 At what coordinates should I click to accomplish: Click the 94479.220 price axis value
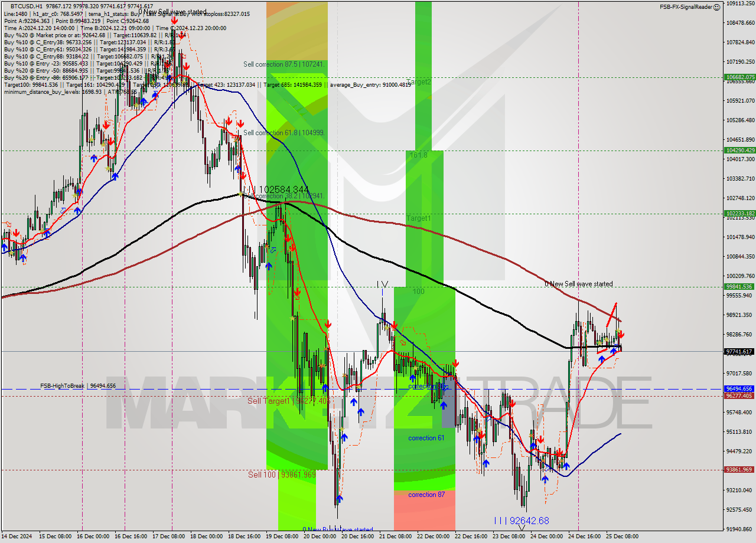740,451
